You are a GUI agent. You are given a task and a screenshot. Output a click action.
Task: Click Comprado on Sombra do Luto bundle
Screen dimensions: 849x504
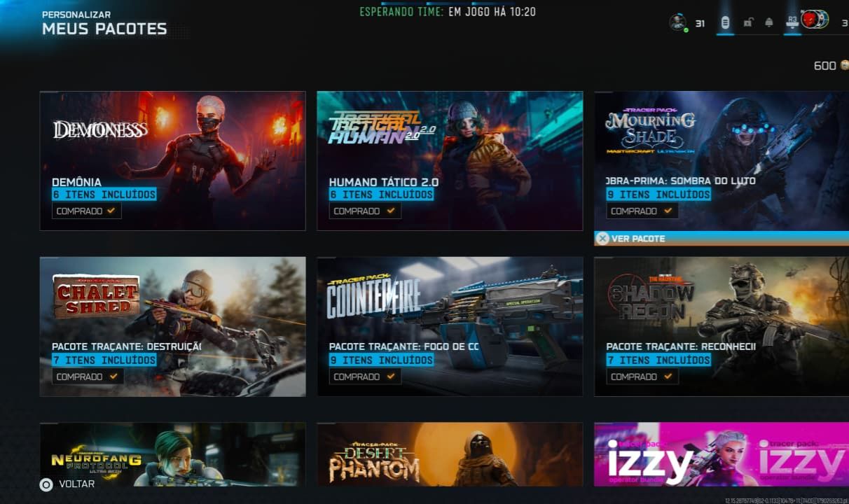(x=642, y=211)
